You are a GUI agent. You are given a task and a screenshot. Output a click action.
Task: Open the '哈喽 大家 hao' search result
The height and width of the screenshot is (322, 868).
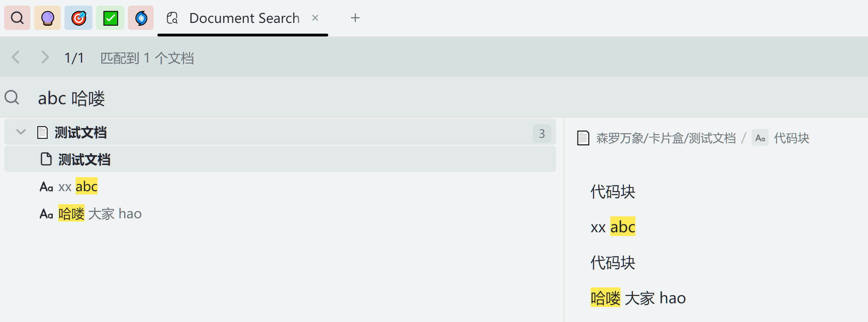(100, 214)
